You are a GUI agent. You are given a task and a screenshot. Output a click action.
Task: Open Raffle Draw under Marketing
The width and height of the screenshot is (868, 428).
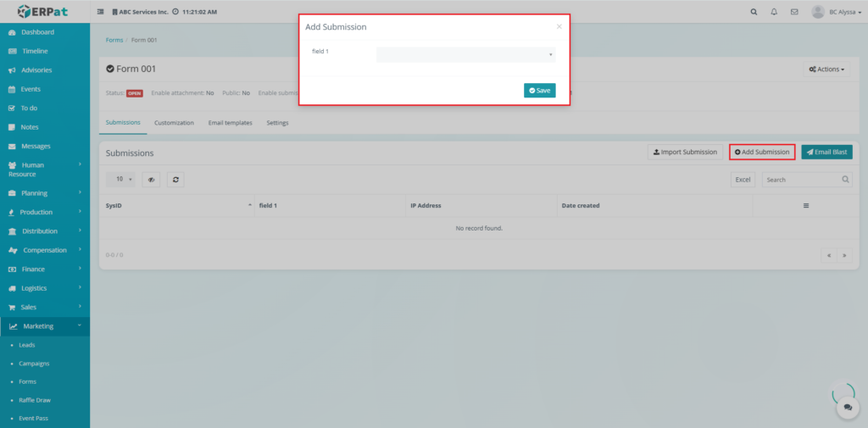(35, 400)
